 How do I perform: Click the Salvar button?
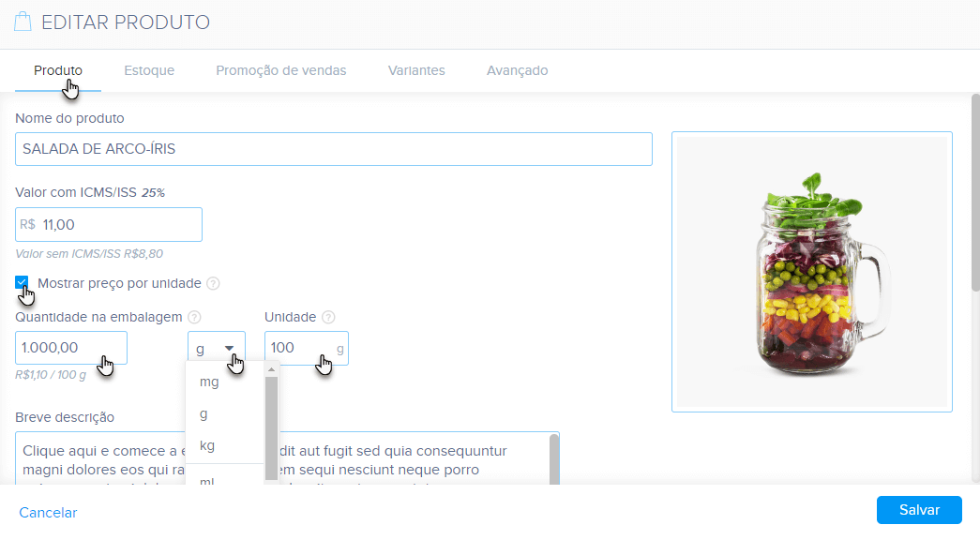point(919,510)
